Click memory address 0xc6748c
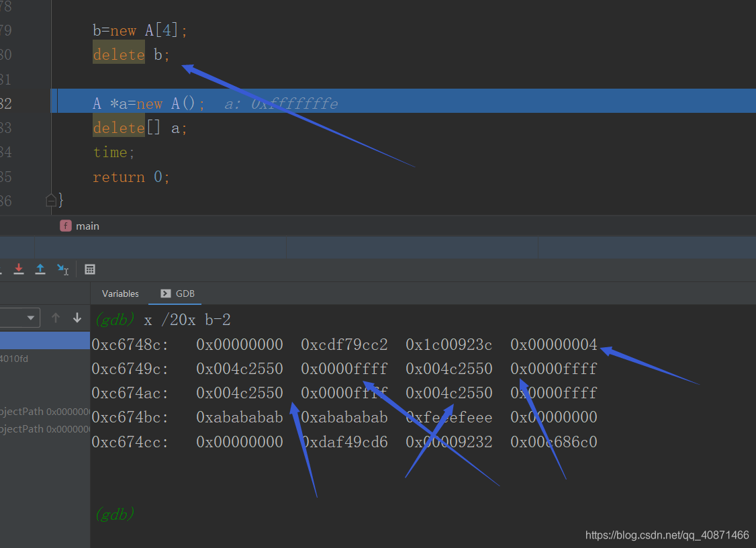The image size is (756, 548). pyautogui.click(x=130, y=345)
